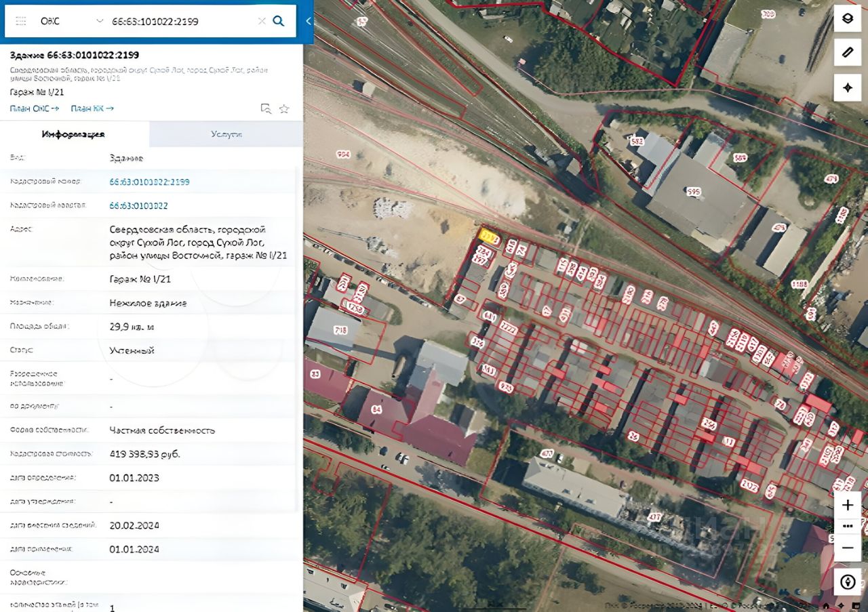Open the План КК link
This screenshot has width=868, height=612.
coord(92,108)
